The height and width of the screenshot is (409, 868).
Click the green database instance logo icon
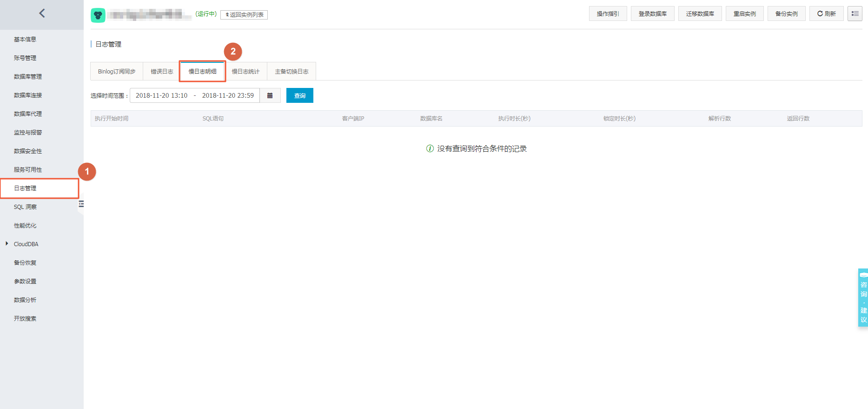point(98,15)
